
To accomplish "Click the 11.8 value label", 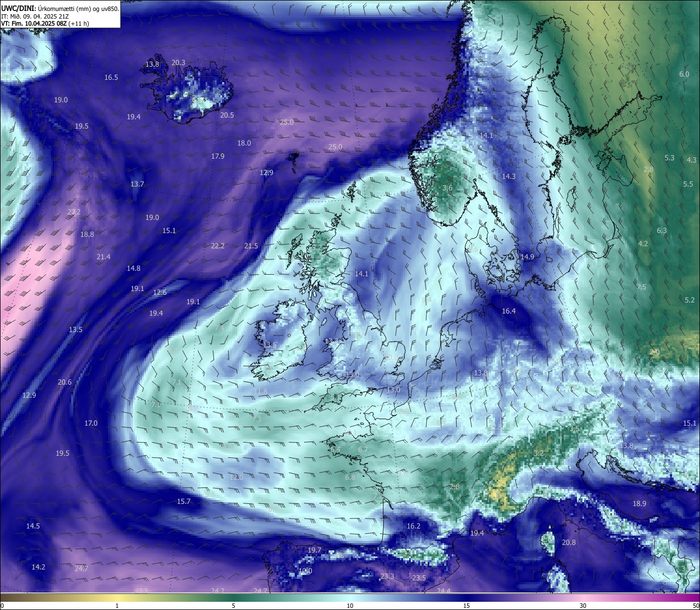I will (261, 392).
